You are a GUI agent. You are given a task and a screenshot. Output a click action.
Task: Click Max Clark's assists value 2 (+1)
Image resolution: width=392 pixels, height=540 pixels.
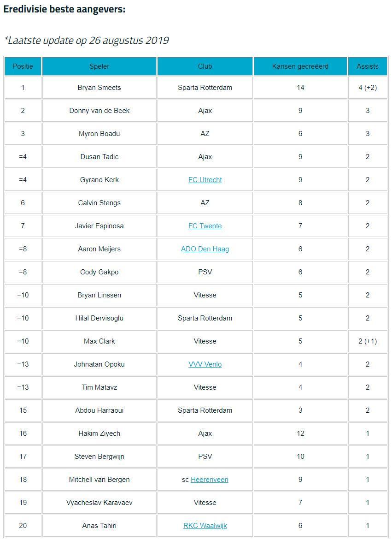pos(368,341)
